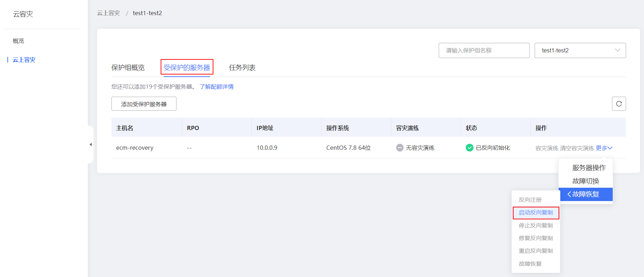
Task: Focus the protection group name search field
Action: pos(484,50)
